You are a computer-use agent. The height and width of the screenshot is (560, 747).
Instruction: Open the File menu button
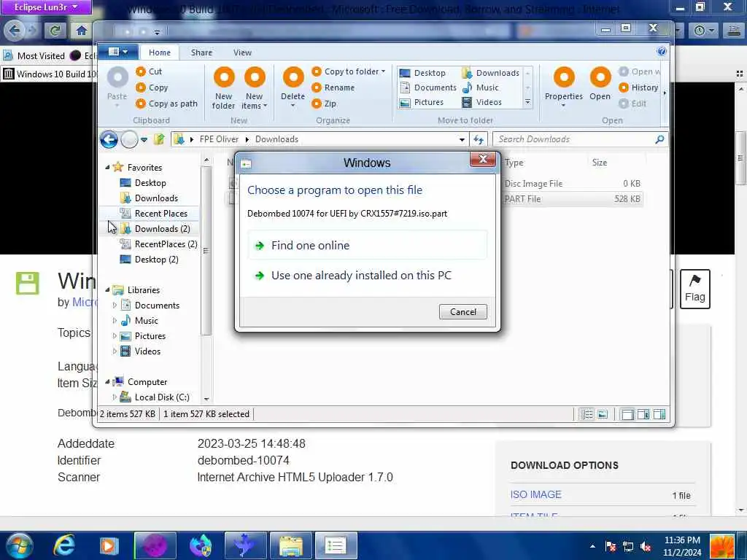click(117, 52)
